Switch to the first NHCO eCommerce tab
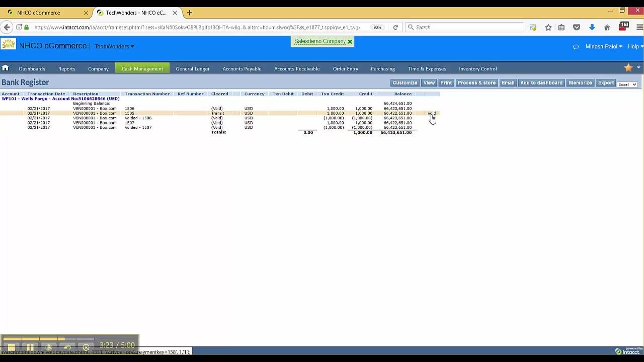 point(46,13)
